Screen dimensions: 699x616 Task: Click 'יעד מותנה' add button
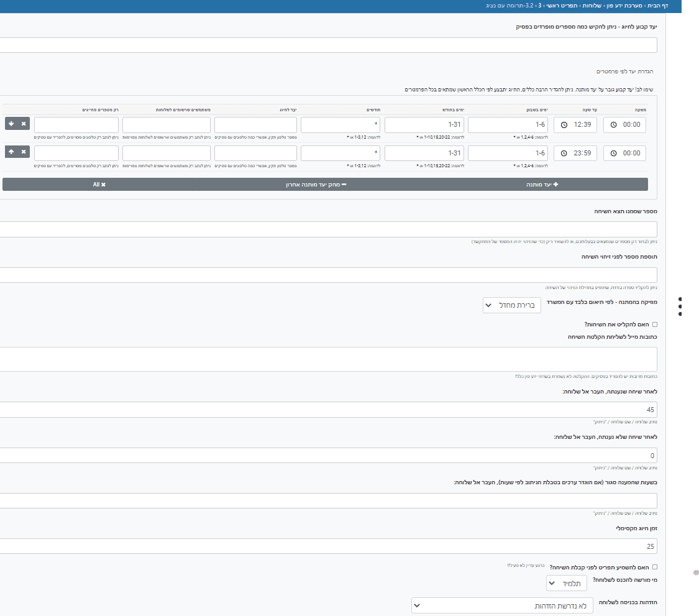(542, 185)
